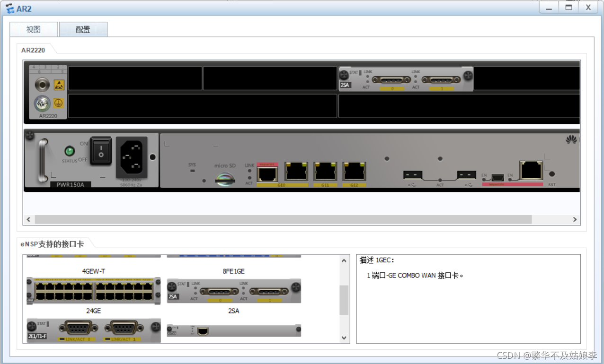Click the mini USB port between the EN LEDs

pos(497,177)
